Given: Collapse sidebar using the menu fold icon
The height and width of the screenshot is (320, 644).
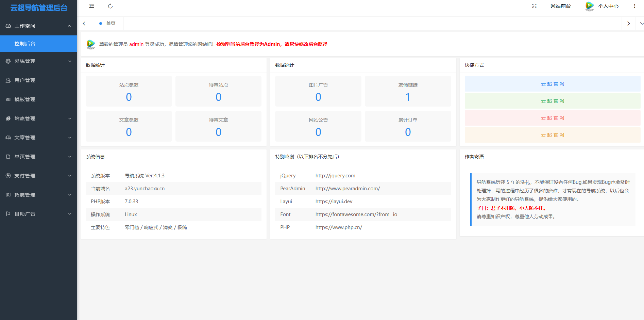Looking at the screenshot, I should [x=91, y=6].
